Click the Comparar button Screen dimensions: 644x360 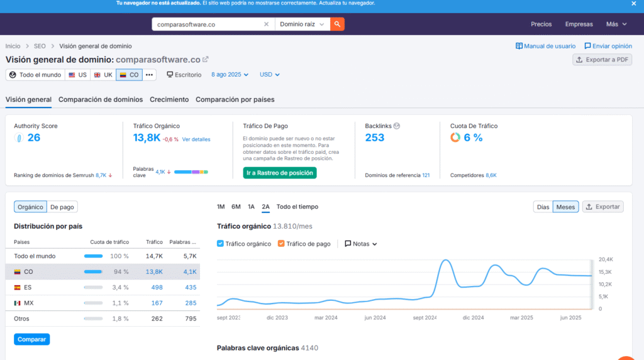click(x=31, y=339)
